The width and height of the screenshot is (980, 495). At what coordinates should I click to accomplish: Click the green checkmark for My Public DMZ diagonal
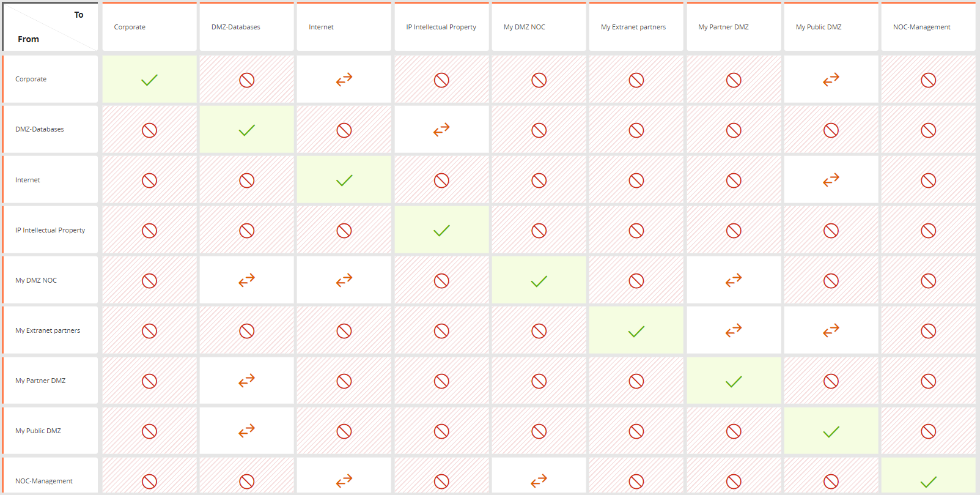[831, 432]
